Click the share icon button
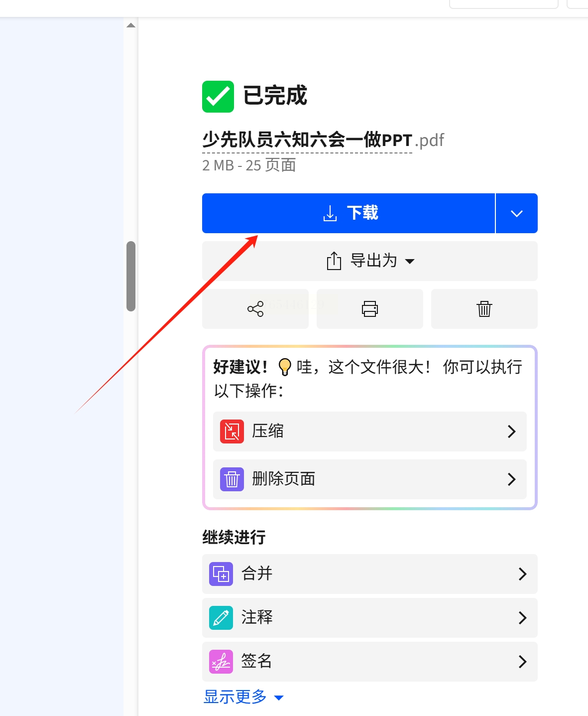 255,309
